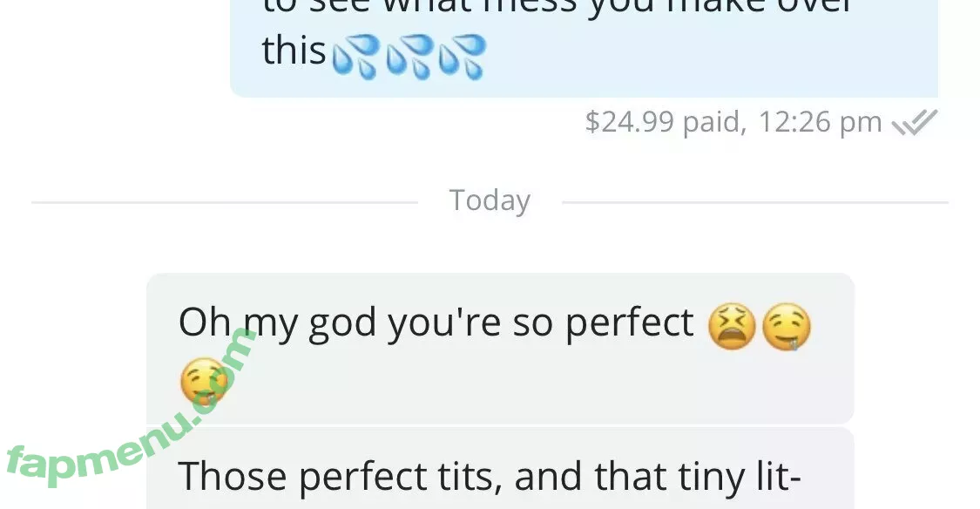Click the drooling emoji on the second line
Viewport: 980px width, 509px height.
[204, 381]
